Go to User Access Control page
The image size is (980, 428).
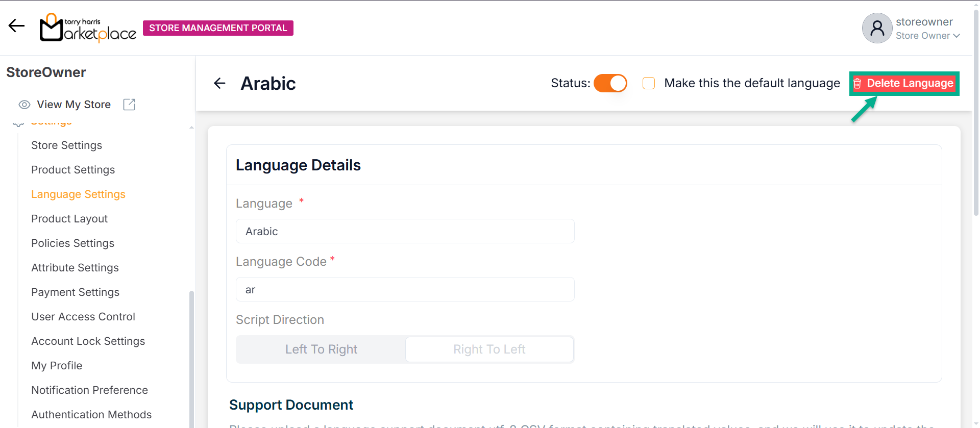(83, 317)
